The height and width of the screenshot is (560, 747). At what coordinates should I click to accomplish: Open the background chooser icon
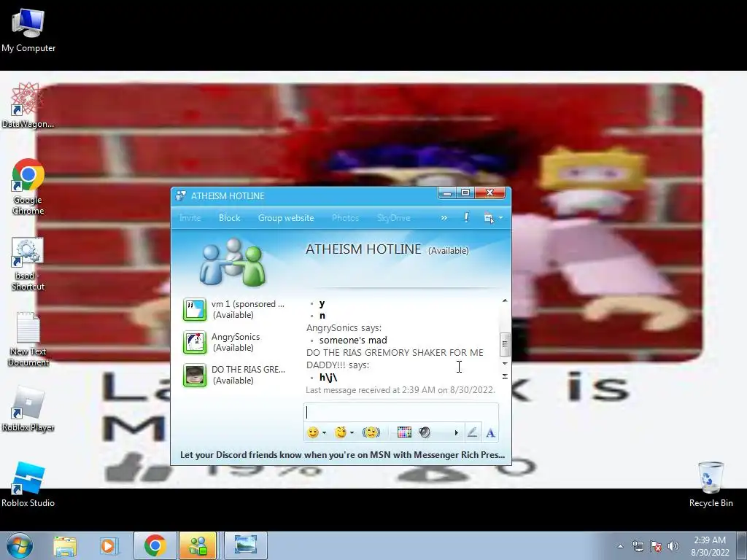click(404, 432)
